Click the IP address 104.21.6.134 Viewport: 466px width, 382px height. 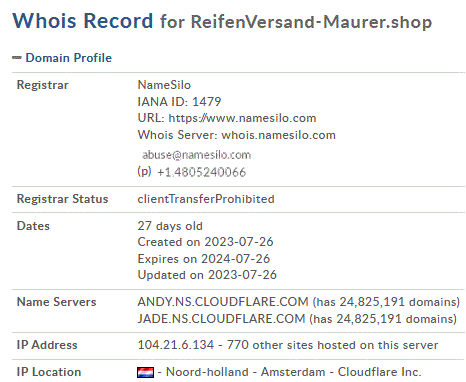[x=176, y=345]
